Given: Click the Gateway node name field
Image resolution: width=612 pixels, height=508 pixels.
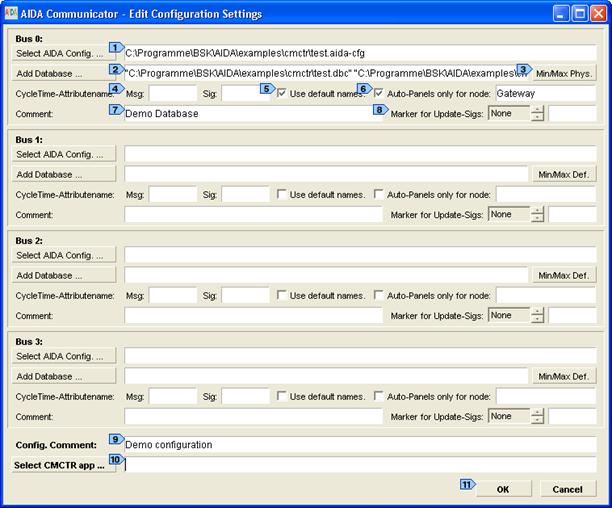Looking at the screenshot, I should 546,94.
